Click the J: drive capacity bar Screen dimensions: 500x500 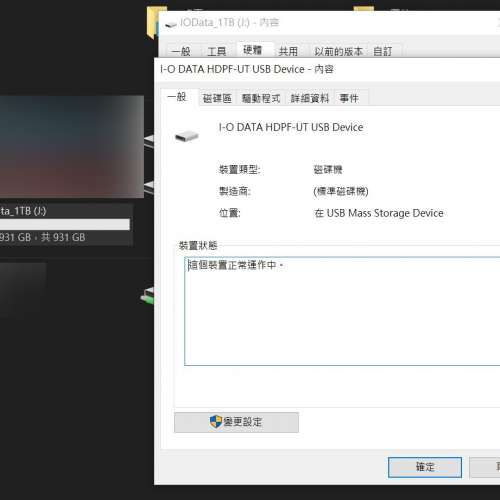coord(65,224)
